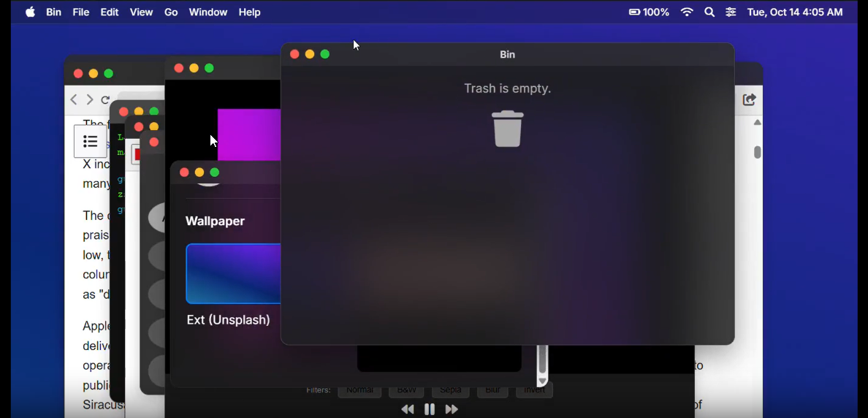This screenshot has width=868, height=418.
Task: Open the File menu
Action: click(81, 12)
